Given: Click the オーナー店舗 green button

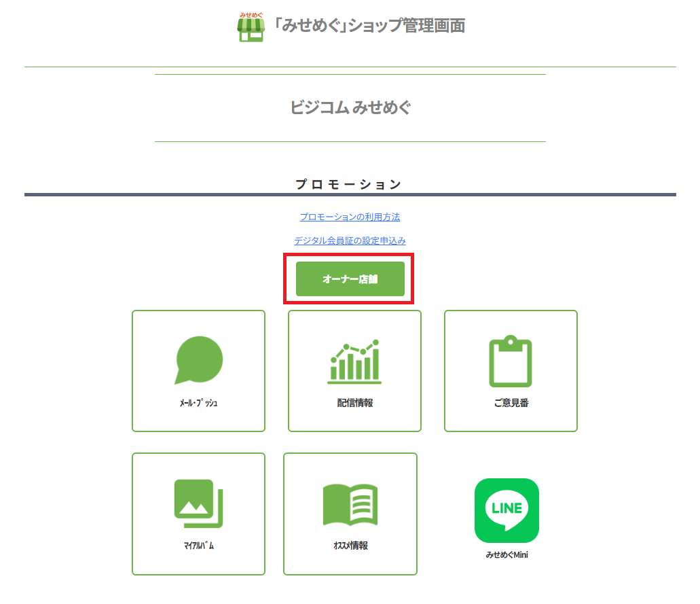Looking at the screenshot, I should point(350,279).
